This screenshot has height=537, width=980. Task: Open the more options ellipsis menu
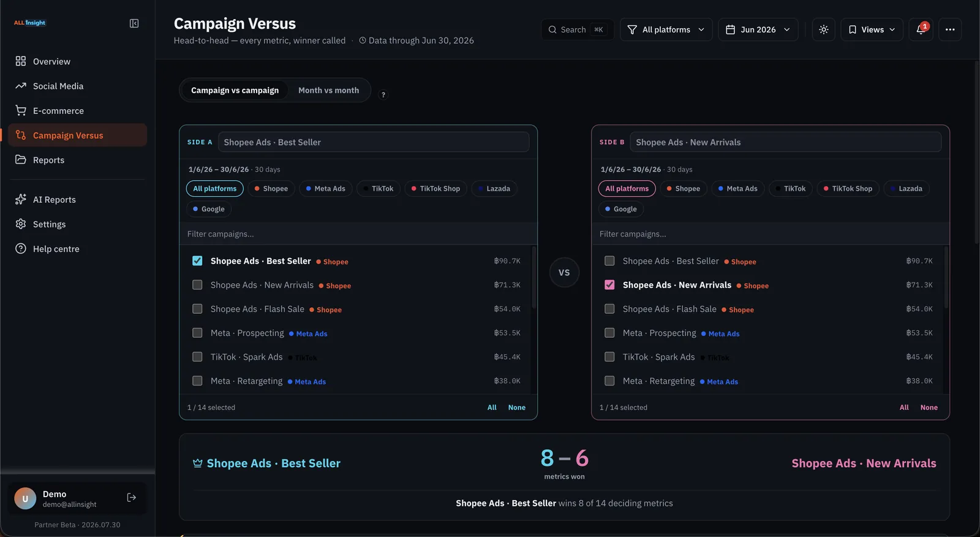coord(950,29)
